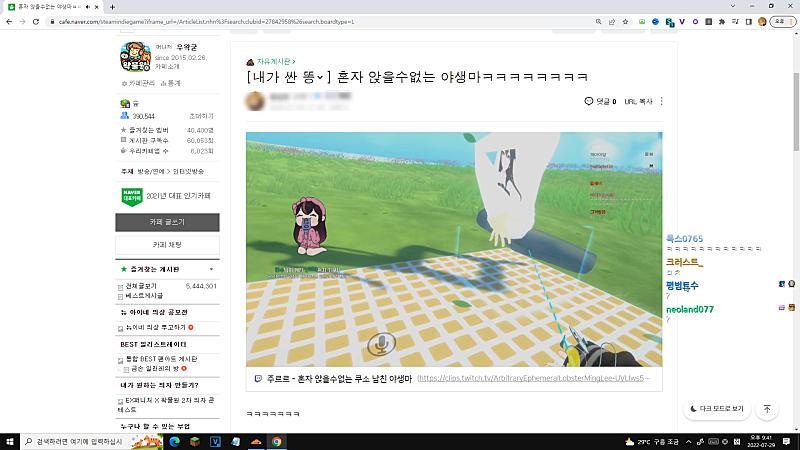Close the current Naver cafe tab
The height and width of the screenshot is (450, 800).
96,7
